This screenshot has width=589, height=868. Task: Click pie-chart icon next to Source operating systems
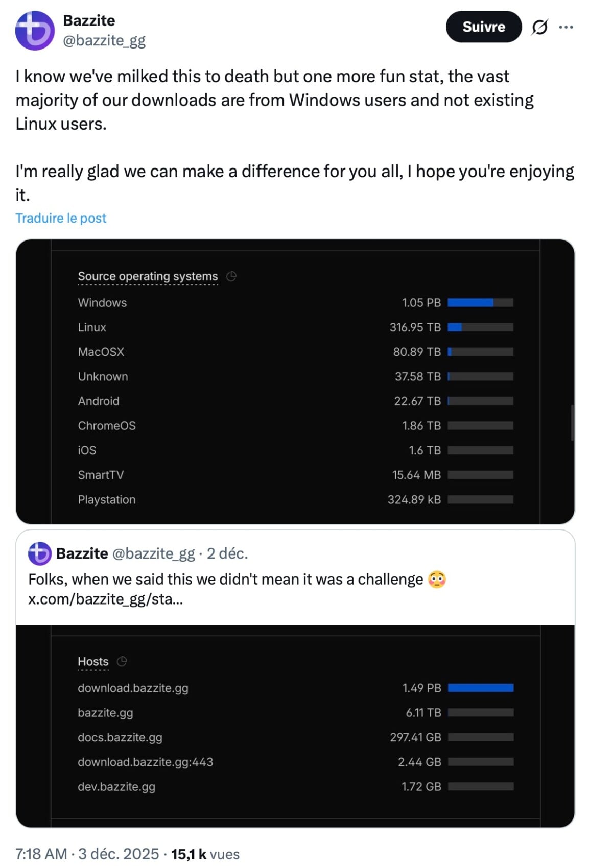click(x=231, y=276)
